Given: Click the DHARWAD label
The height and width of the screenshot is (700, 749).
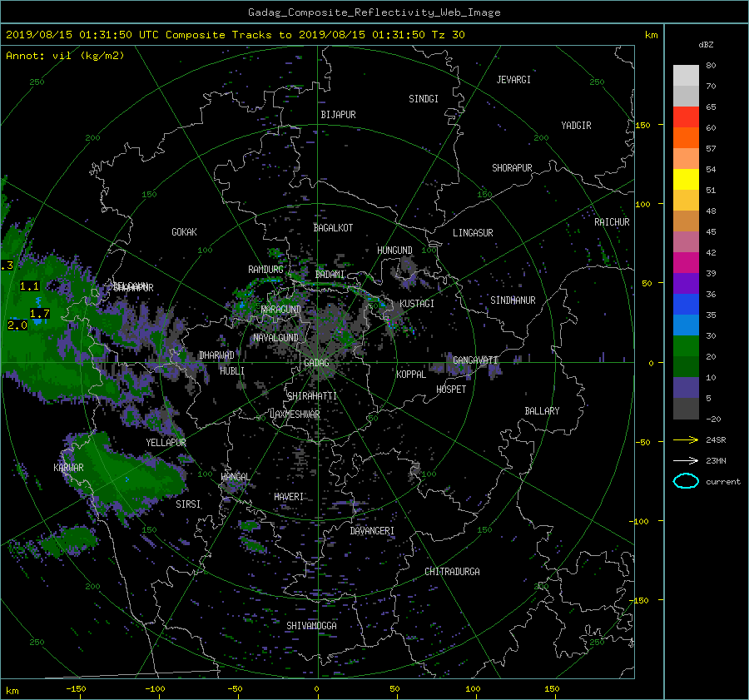Looking at the screenshot, I should click(x=216, y=355).
